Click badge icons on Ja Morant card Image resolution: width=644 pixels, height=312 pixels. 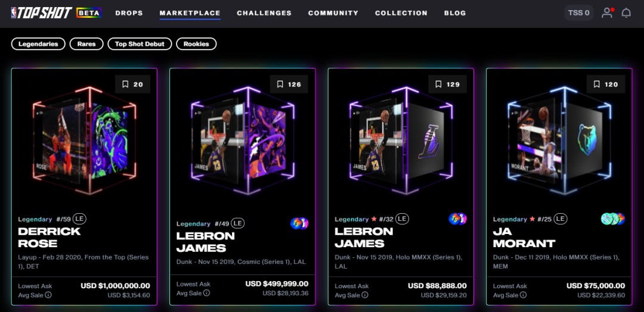(x=613, y=219)
